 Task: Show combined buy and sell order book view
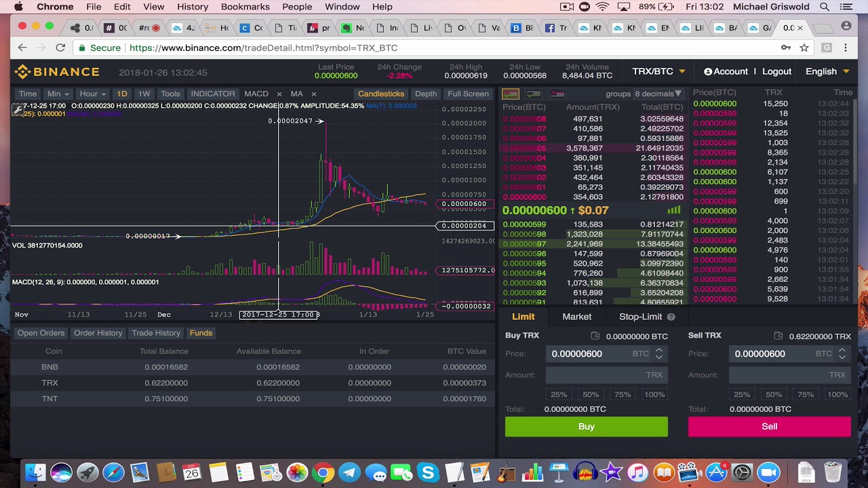[x=511, y=94]
